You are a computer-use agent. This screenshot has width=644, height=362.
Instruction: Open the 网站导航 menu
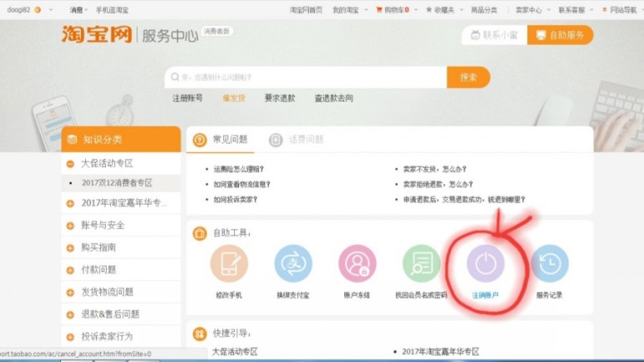(x=619, y=10)
